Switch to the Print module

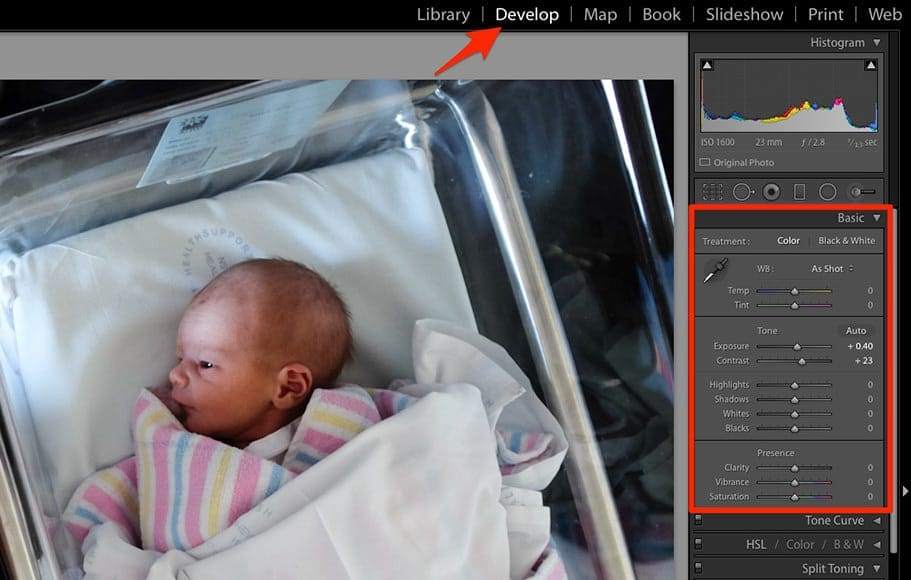tap(826, 15)
